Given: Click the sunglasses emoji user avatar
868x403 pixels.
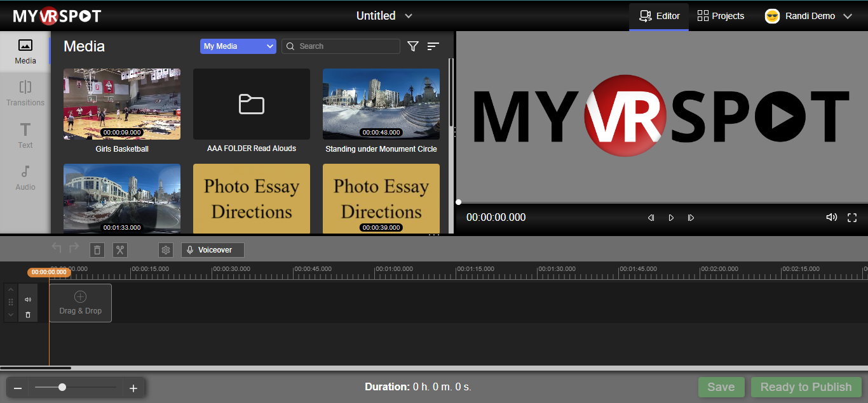Looking at the screenshot, I should (x=772, y=16).
